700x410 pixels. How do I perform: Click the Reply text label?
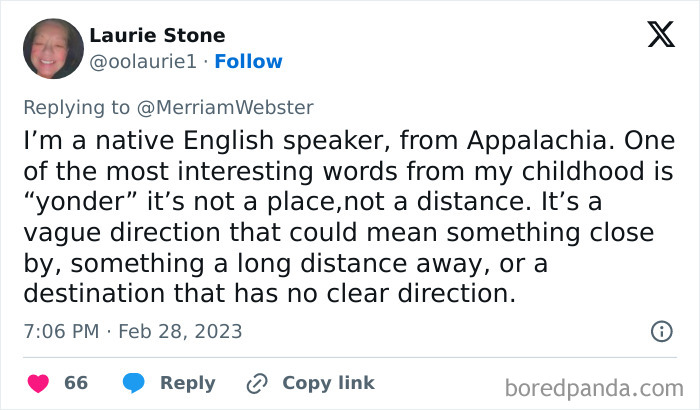188,383
